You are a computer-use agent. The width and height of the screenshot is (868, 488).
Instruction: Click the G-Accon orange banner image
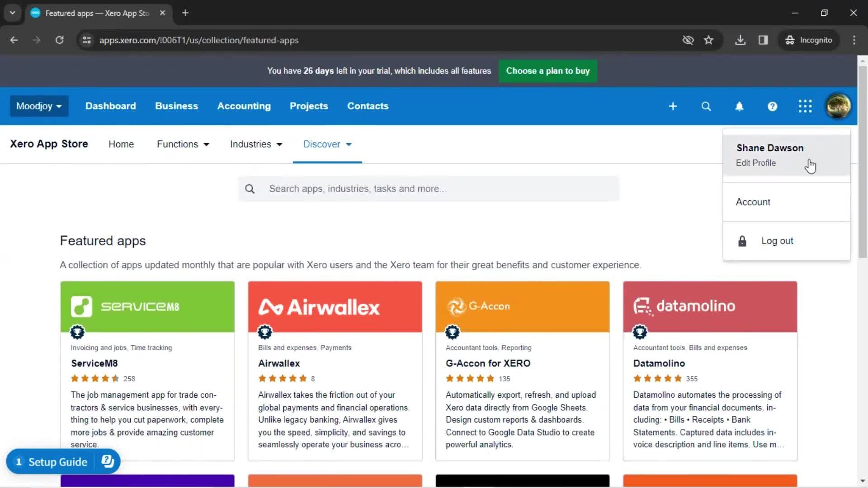coord(523,307)
